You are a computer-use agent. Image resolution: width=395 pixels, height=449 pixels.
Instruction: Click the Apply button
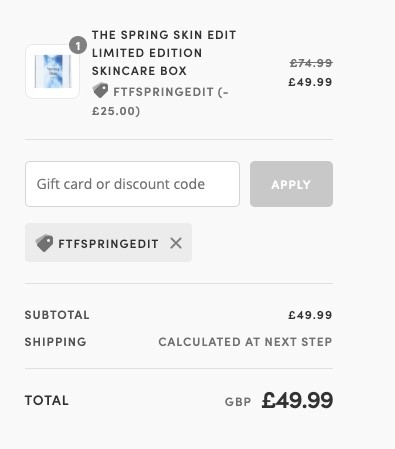291,184
